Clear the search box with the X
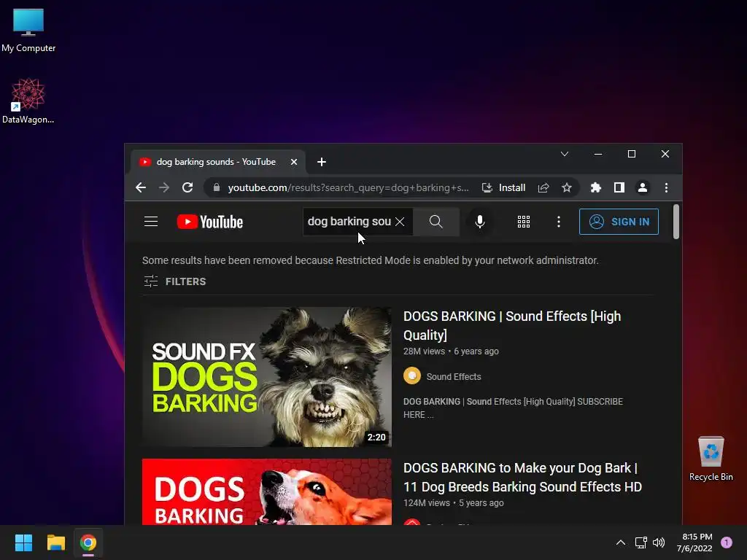The width and height of the screenshot is (747, 560). coord(400,222)
